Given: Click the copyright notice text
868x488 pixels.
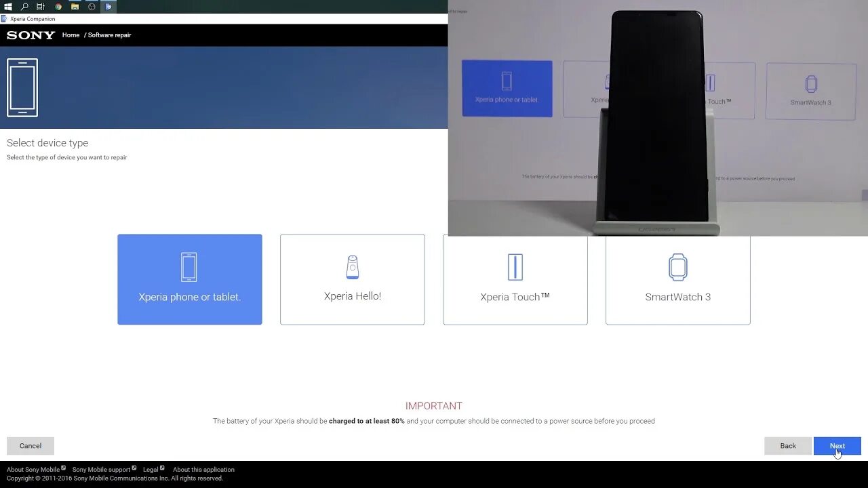Looking at the screenshot, I should coord(115,479).
